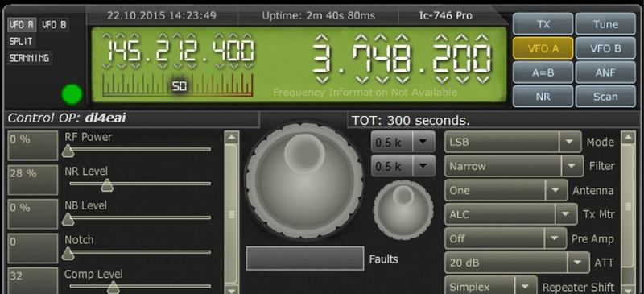Click the Notch slider handle
Image resolution: width=644 pixels, height=294 pixels.
coord(68,254)
